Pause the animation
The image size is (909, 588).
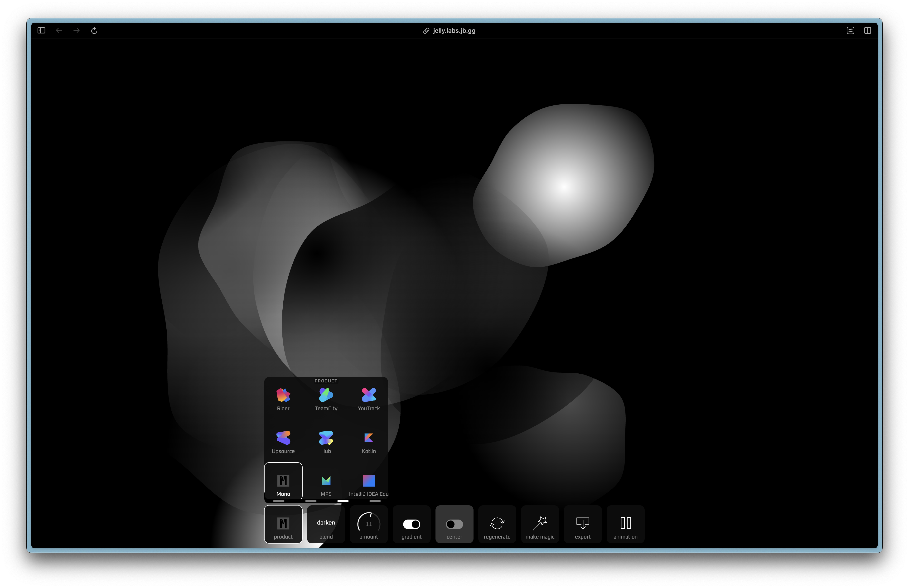point(625,524)
